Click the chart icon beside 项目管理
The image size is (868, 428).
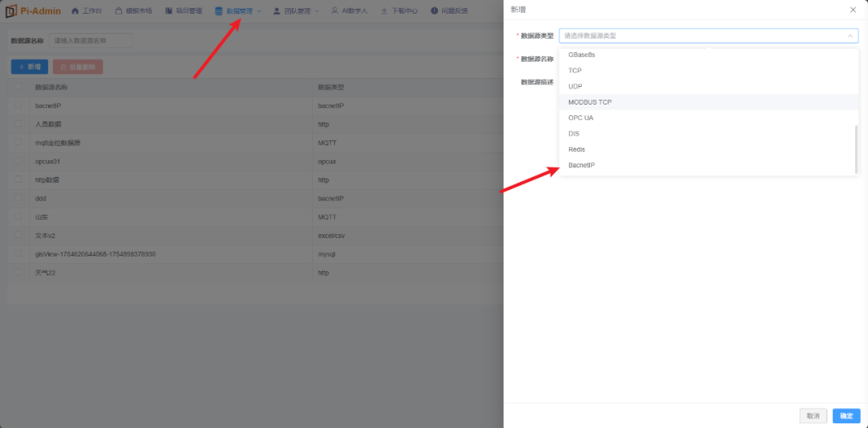pos(168,11)
